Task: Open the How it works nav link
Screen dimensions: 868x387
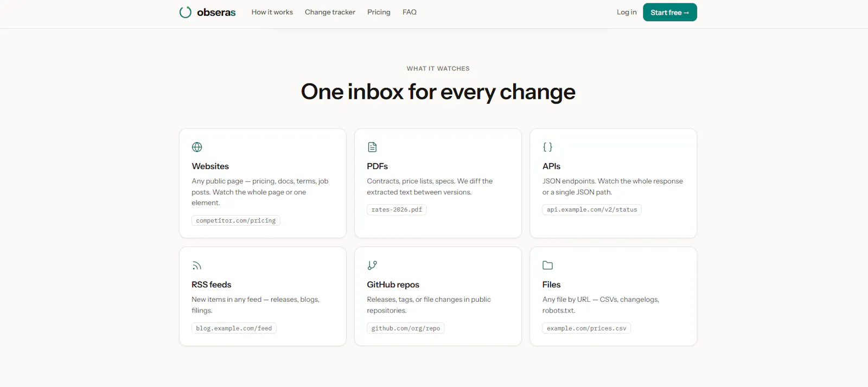Action: [272, 12]
